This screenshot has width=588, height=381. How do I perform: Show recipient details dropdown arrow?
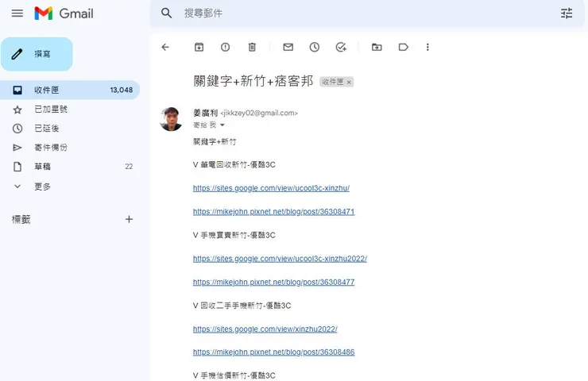click(x=222, y=125)
